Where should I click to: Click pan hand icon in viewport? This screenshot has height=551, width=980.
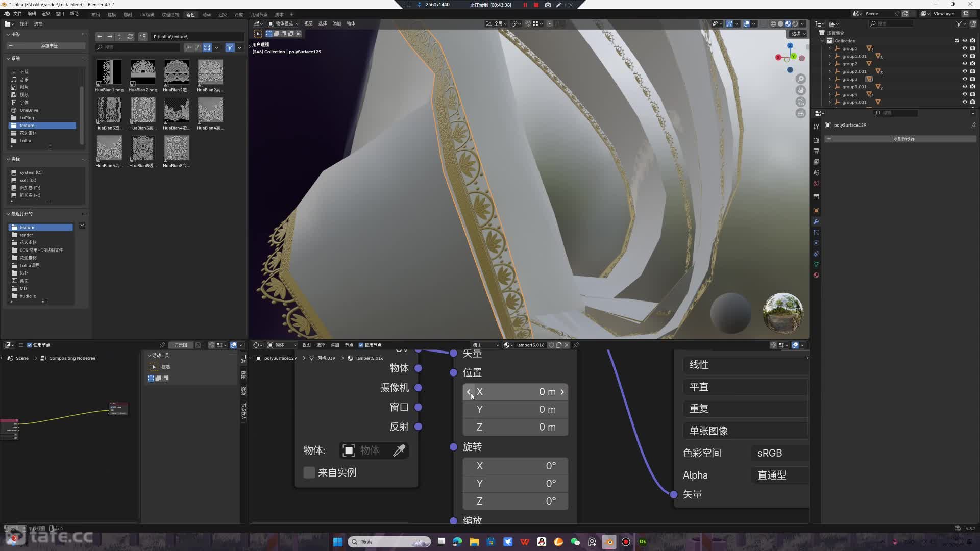click(801, 90)
